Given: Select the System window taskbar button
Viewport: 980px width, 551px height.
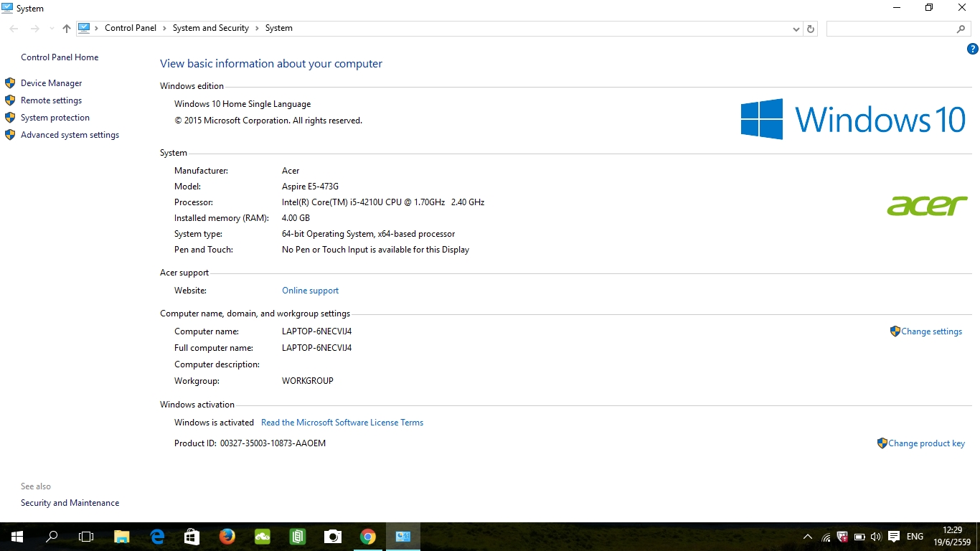Looking at the screenshot, I should click(402, 537).
